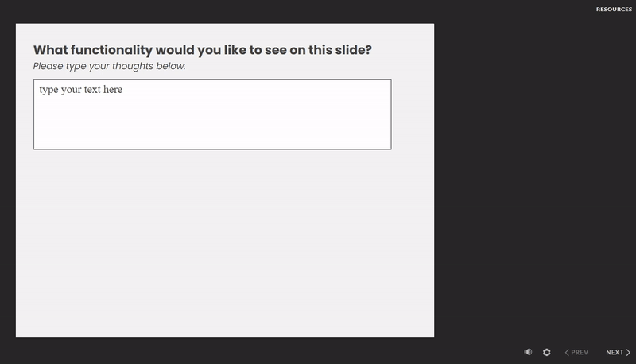Return to the previous slide
The width and height of the screenshot is (636, 364).
pyautogui.click(x=577, y=352)
